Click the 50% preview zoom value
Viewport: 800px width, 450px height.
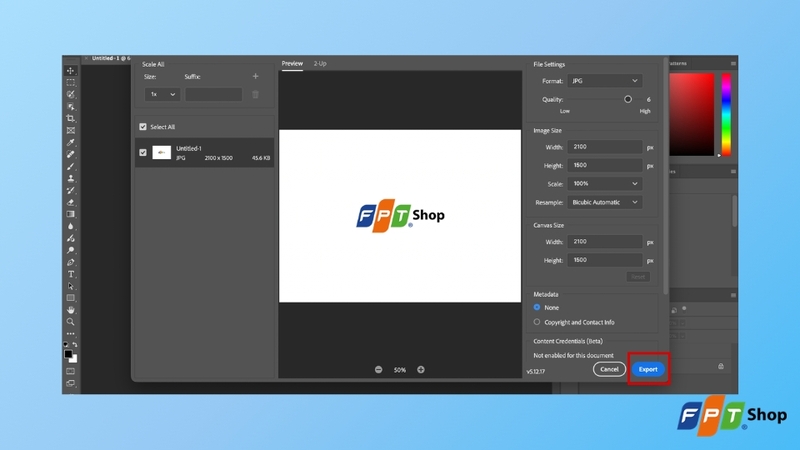(399, 370)
